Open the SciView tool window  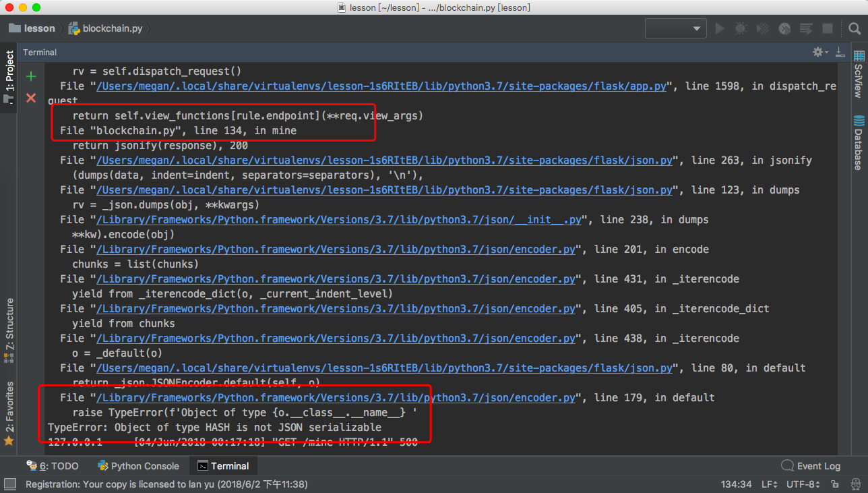click(858, 74)
